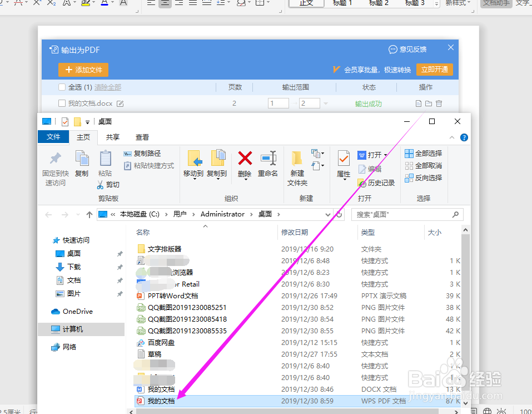532x414 pixels.
Task: Open the output folder icon for 我的文档.docx
Action: click(x=429, y=103)
